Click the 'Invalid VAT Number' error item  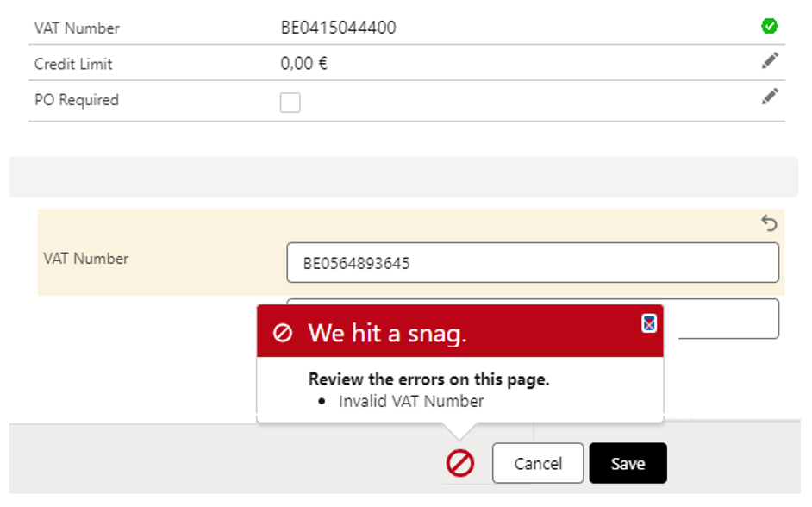click(411, 401)
